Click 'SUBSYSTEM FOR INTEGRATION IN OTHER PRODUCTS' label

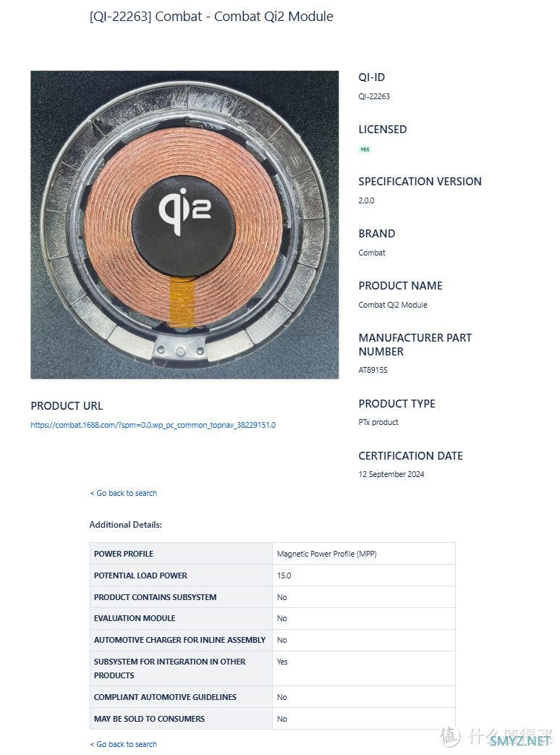[x=169, y=668]
